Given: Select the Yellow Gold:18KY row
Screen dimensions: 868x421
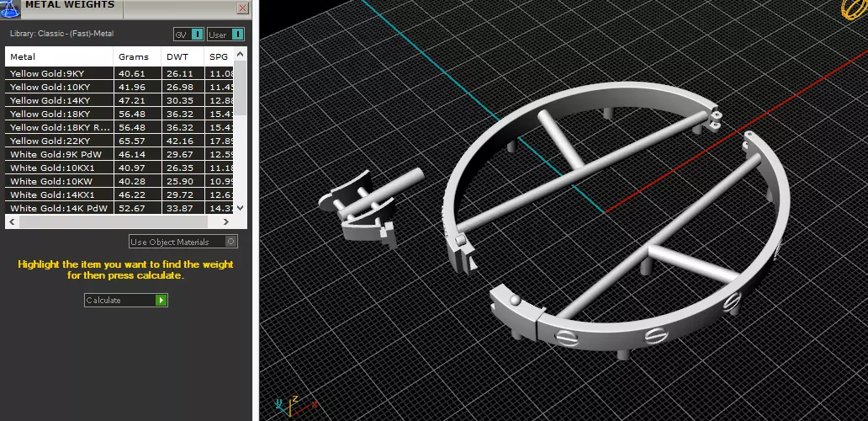Looking at the screenshot, I should point(119,114).
